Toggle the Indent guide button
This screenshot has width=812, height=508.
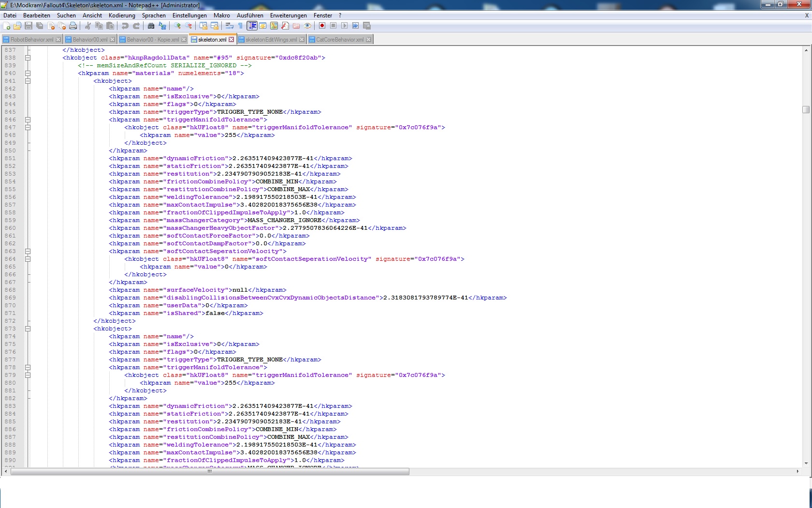[252, 26]
